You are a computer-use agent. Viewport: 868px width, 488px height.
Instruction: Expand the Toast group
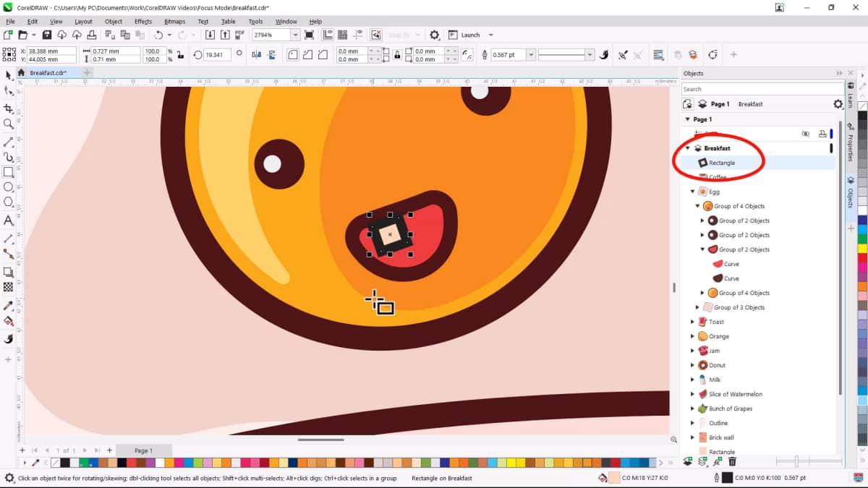692,321
